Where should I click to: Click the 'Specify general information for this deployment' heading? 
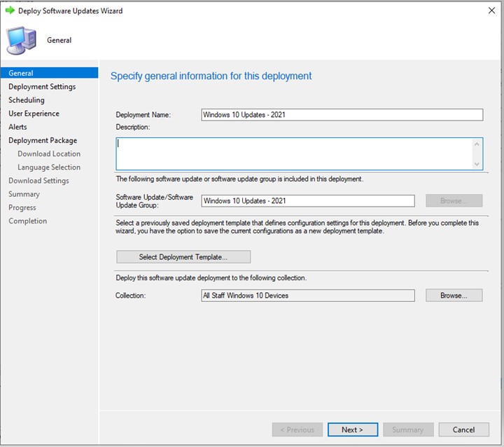[x=211, y=76]
